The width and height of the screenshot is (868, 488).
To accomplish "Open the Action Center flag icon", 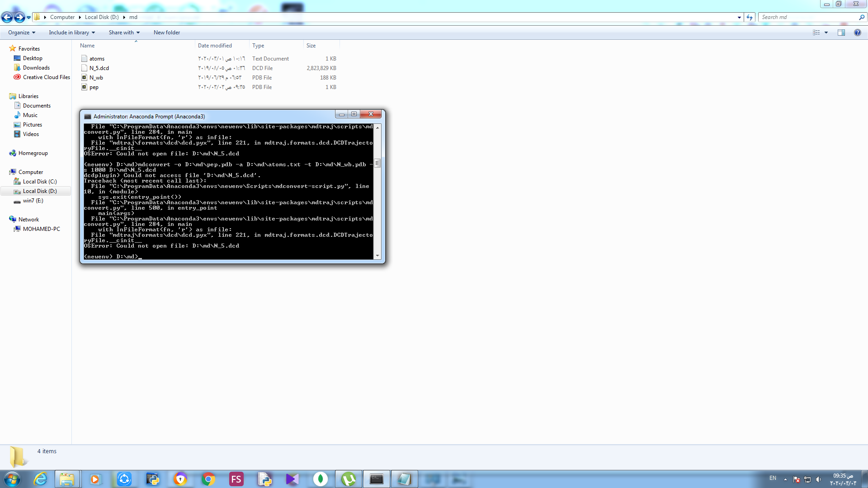I will 797,479.
